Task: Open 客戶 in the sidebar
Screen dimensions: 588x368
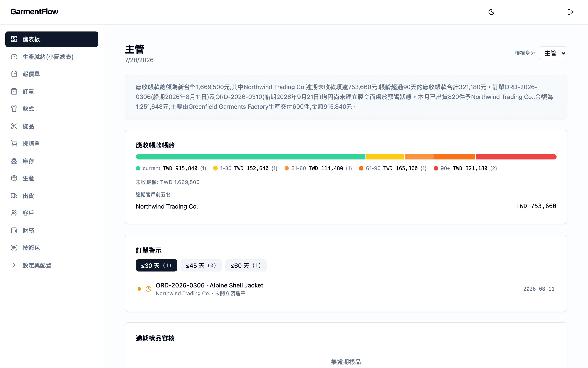Action: pos(52,213)
